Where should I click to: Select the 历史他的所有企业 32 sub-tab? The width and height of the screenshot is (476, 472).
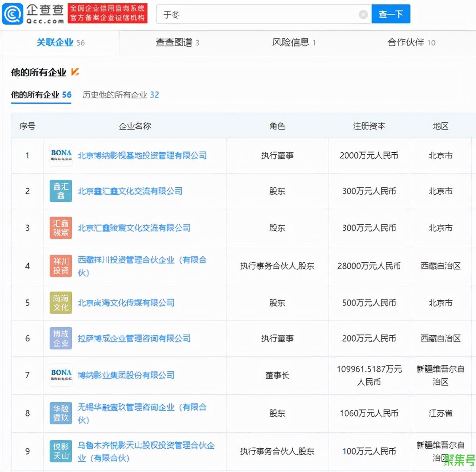tap(121, 95)
